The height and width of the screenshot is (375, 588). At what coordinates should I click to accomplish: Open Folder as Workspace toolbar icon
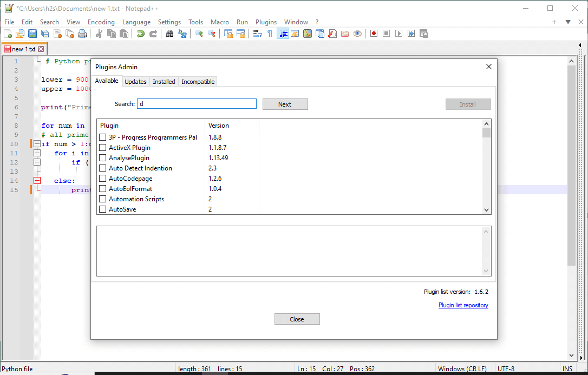(345, 34)
